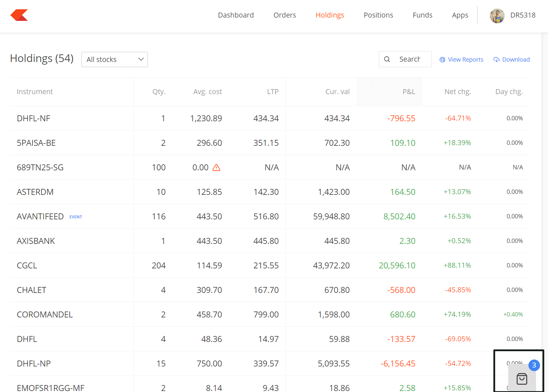Click the EVENT tag beside AVANTIFEED
548x392 pixels.
pos(76,217)
